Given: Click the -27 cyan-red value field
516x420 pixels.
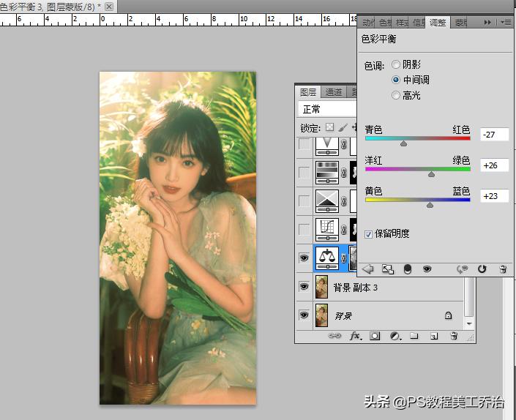Looking at the screenshot, I should coord(494,135).
